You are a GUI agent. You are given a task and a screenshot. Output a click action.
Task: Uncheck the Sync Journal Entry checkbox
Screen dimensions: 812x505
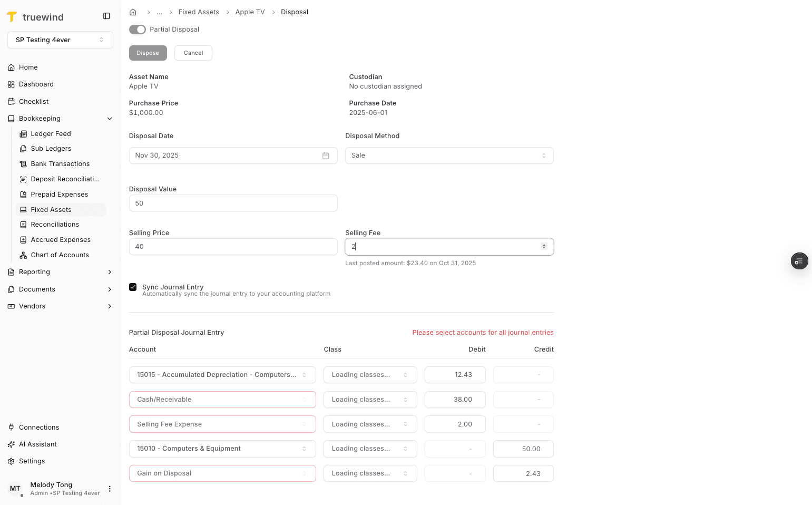(133, 287)
